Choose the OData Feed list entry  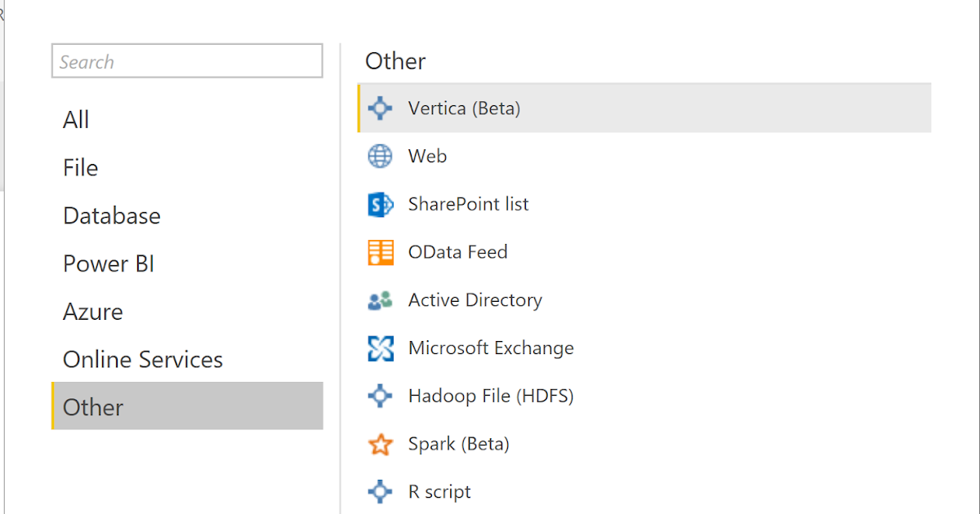point(572,252)
